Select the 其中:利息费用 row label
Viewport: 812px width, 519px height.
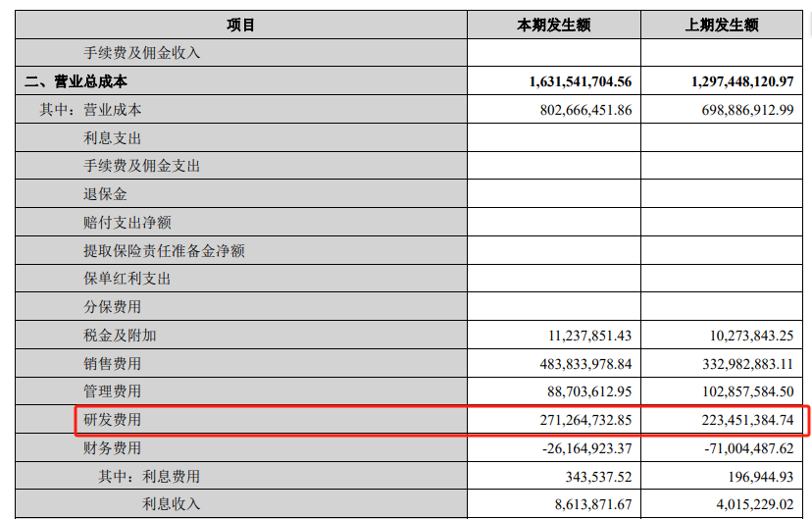point(149,477)
